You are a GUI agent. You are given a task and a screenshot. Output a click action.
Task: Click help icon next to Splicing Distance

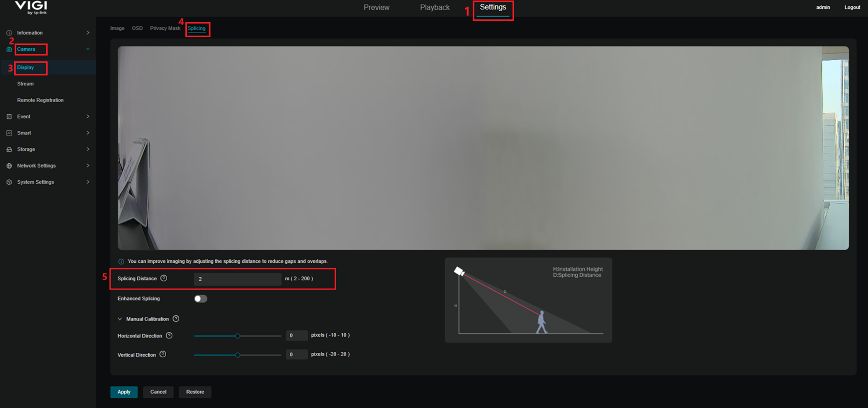(164, 278)
